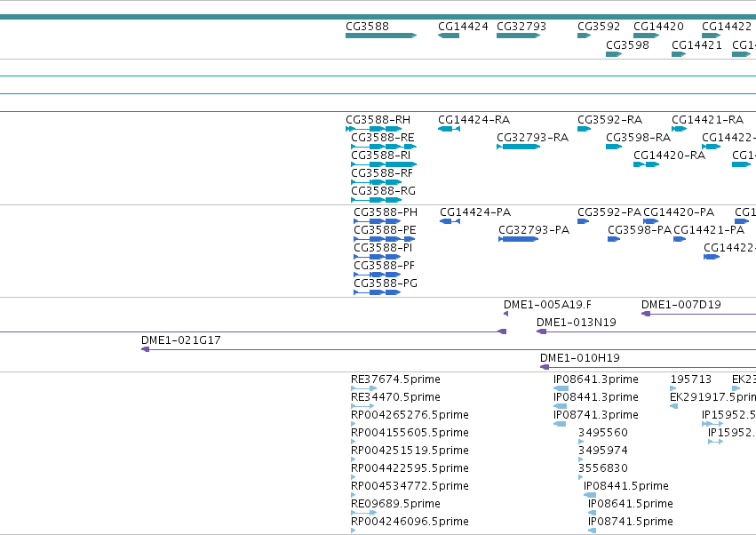756x535 pixels.
Task: Click transcript CG14424-RA
Action: 449,129
